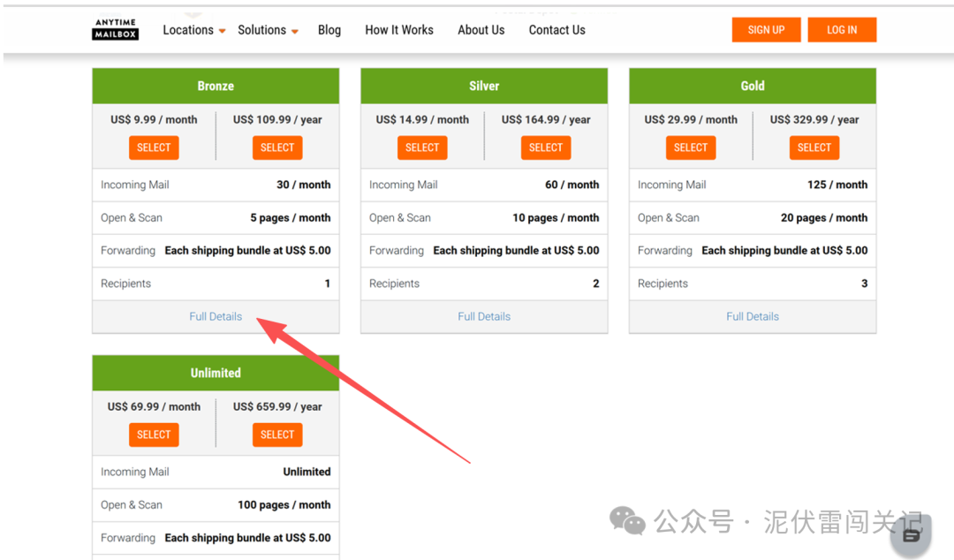Click Silver '60 / month' incoming mail value
Image resolution: width=954 pixels, height=560 pixels.
[572, 185]
